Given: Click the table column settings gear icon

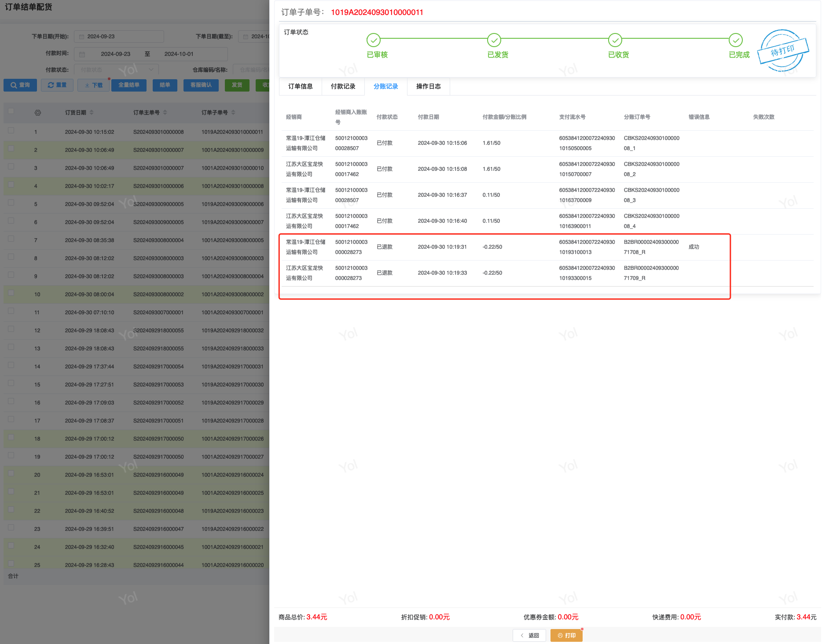Looking at the screenshot, I should 38,113.
